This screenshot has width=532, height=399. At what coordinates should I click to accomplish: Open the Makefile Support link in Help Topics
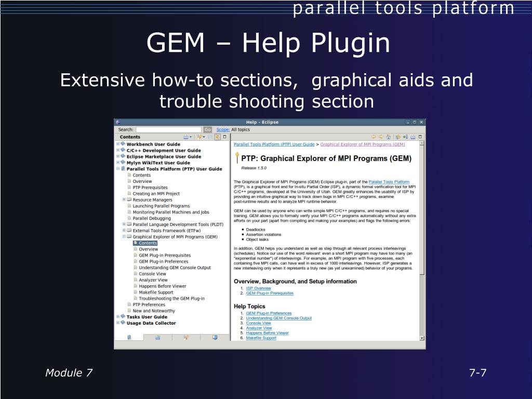pos(261,338)
